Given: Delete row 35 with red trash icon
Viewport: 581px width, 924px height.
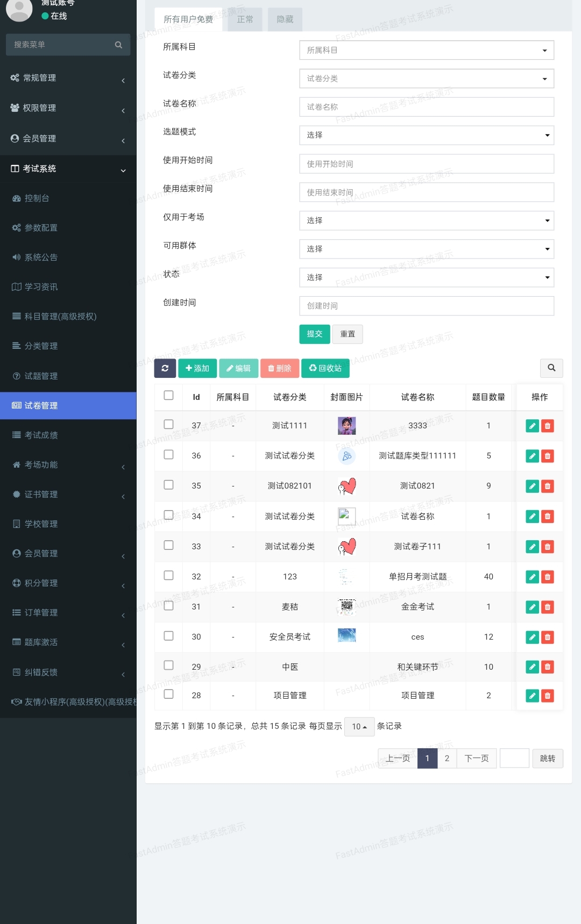Looking at the screenshot, I should (x=548, y=486).
